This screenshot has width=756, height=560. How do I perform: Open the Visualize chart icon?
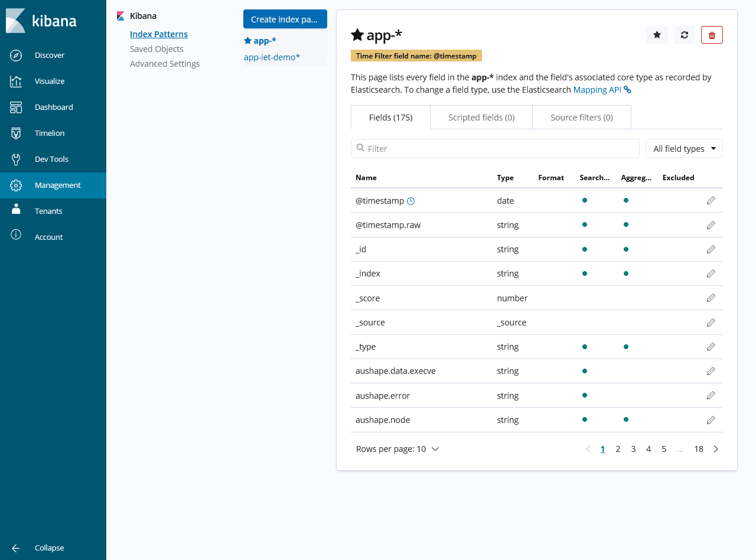16,81
